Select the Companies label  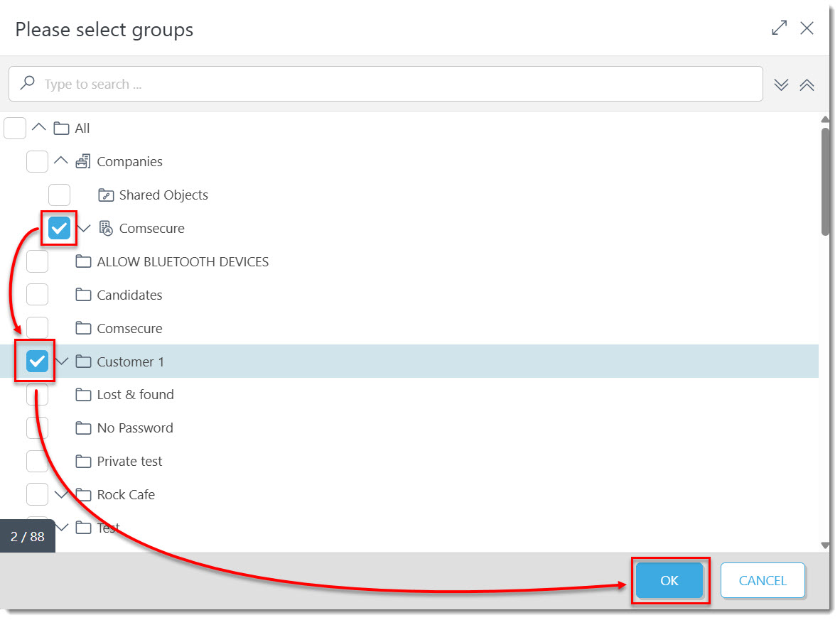click(129, 162)
